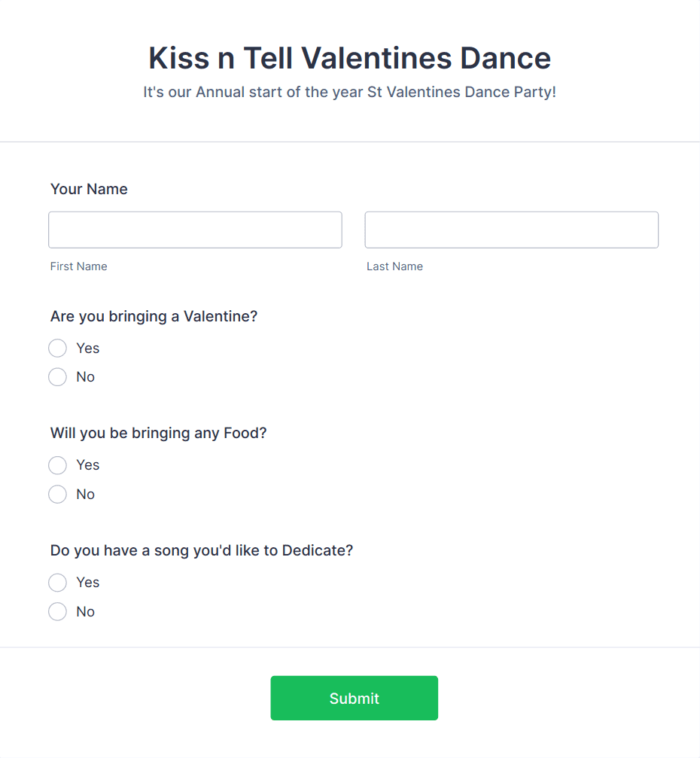Choose No radio for bringing Food
The width and height of the screenshot is (700, 758).
pyautogui.click(x=58, y=495)
